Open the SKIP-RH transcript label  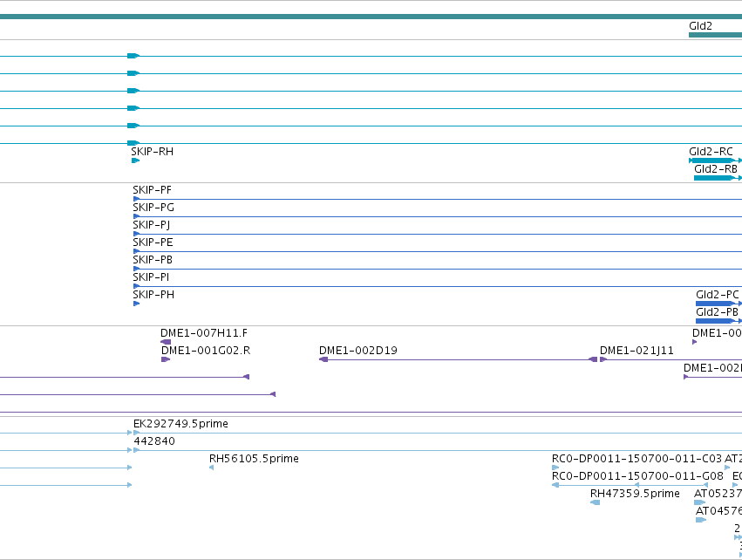click(153, 152)
